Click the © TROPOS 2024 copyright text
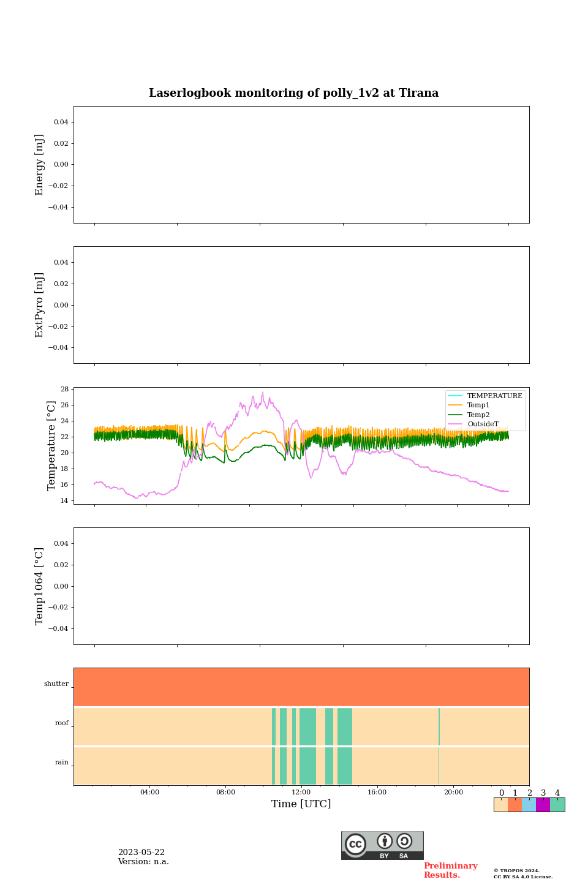 click(517, 870)
